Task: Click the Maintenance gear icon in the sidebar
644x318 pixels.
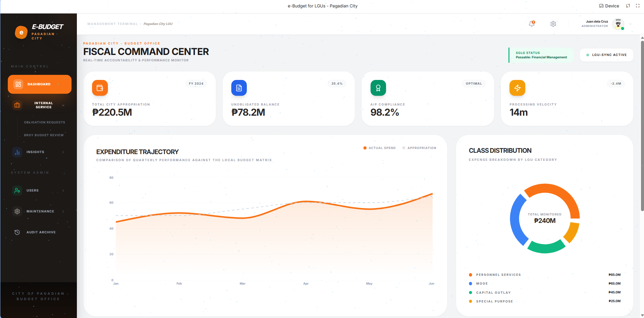Action: (17, 211)
